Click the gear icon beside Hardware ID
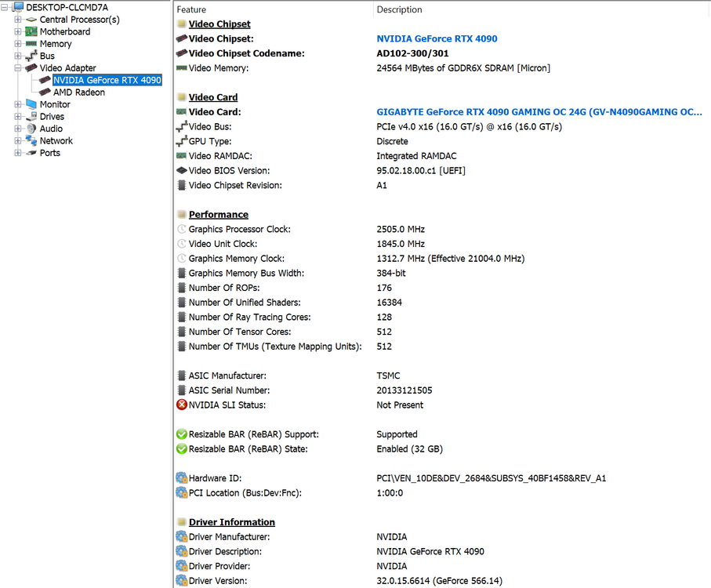Viewport: 711px width, 588px height. coord(182,477)
